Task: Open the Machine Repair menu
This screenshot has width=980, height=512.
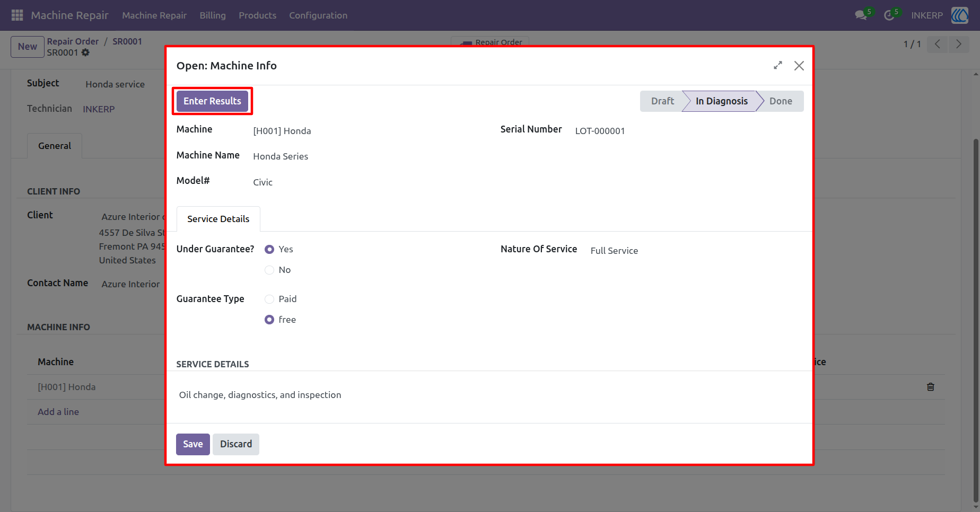Action: pos(154,15)
